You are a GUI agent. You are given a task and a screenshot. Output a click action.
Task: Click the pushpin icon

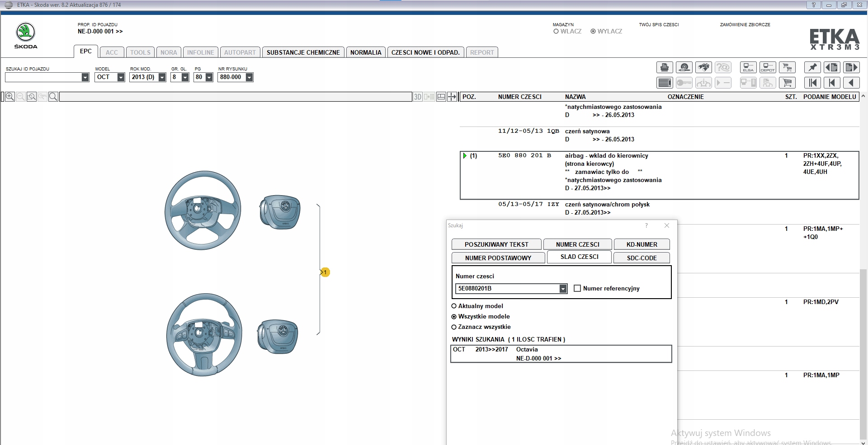click(812, 68)
